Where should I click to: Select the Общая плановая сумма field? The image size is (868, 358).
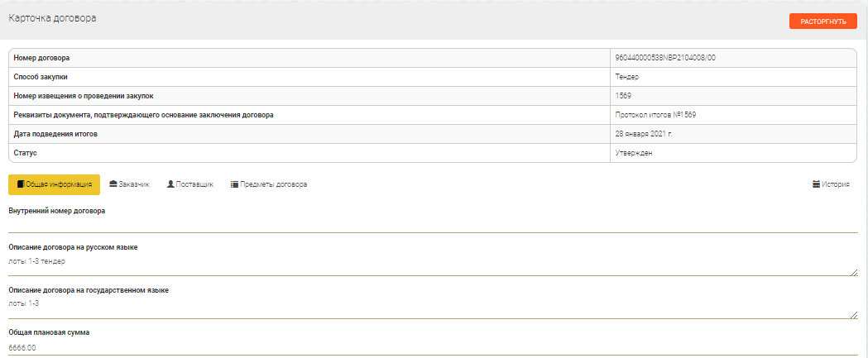click(x=432, y=348)
